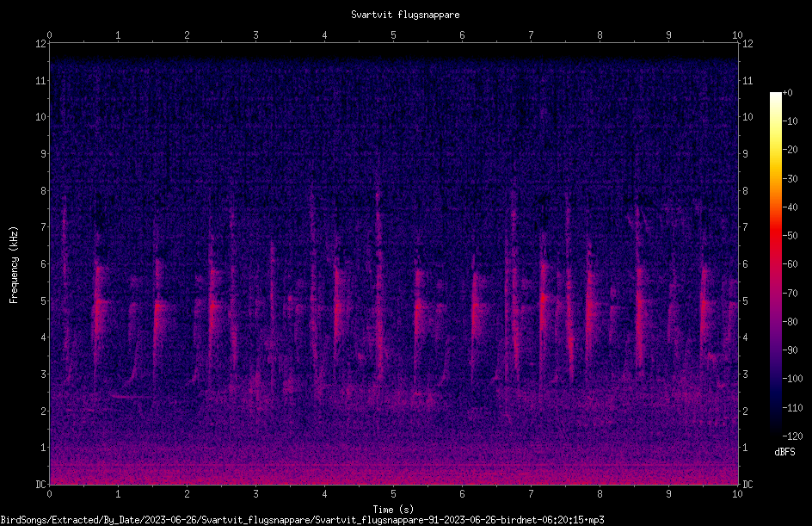Click the "-40" colorbar label
Screen dimensions: 812x526
coord(790,207)
